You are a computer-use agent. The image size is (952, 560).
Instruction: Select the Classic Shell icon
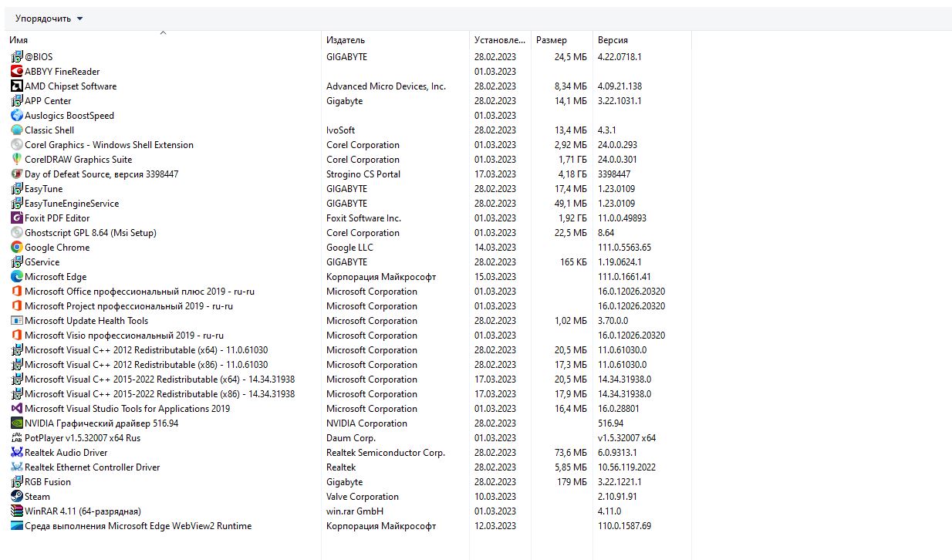(17, 130)
